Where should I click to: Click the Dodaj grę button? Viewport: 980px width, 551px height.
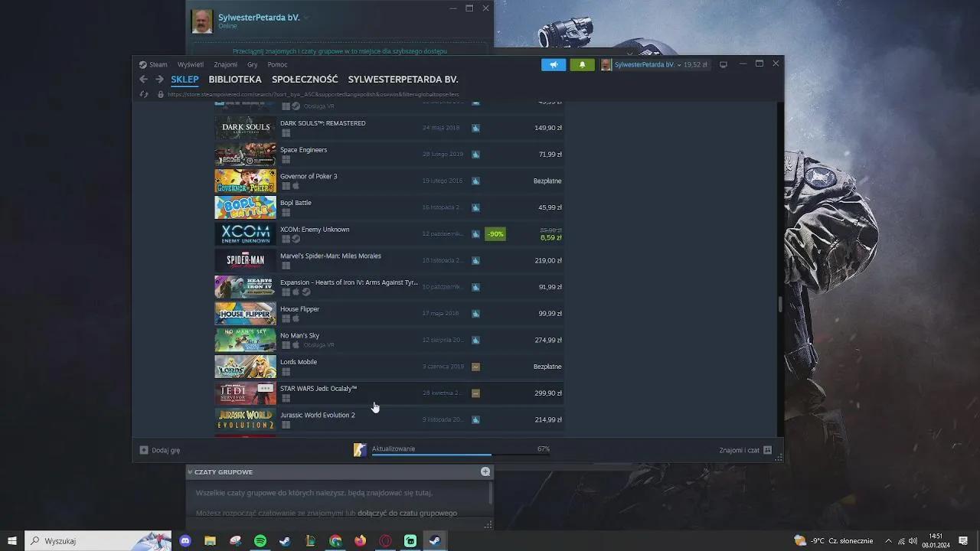(160, 450)
